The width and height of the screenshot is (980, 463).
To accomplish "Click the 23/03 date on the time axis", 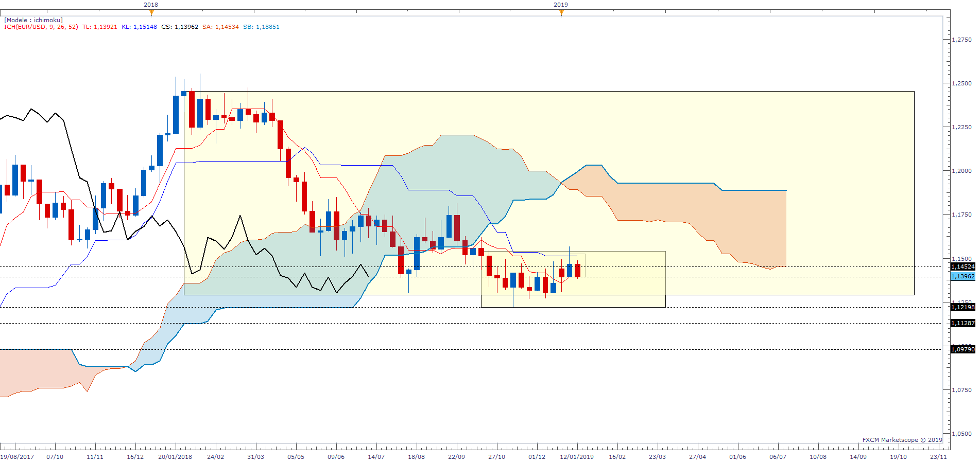I will point(658,457).
